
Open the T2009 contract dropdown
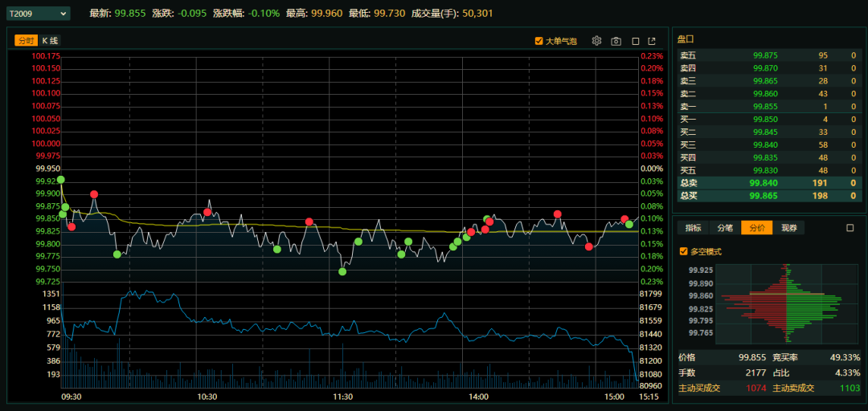[x=37, y=14]
